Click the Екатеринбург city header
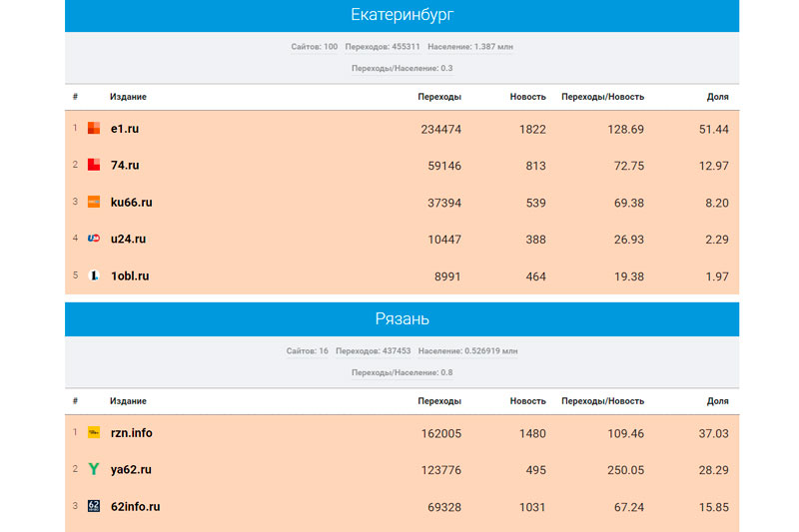The width and height of the screenshot is (799, 532). coord(401,15)
